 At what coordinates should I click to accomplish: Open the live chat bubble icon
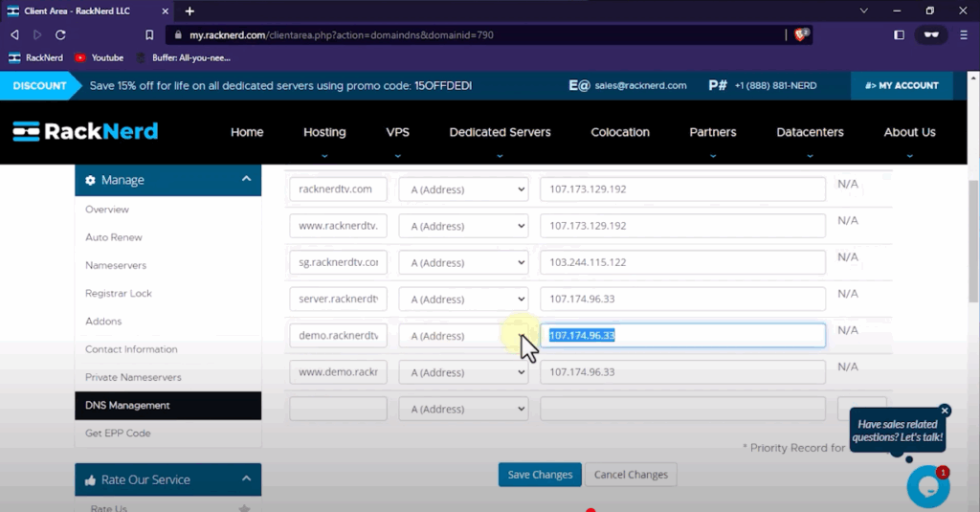pyautogui.click(x=927, y=486)
